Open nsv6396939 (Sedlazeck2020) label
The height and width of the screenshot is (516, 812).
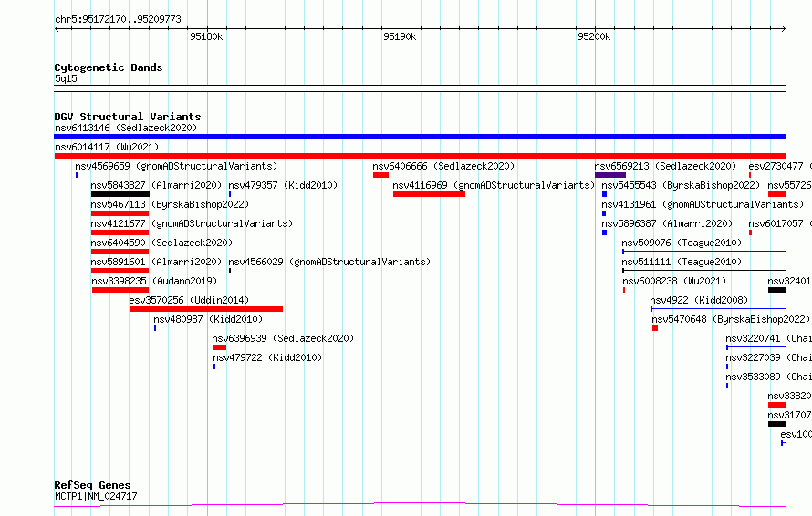click(283, 338)
